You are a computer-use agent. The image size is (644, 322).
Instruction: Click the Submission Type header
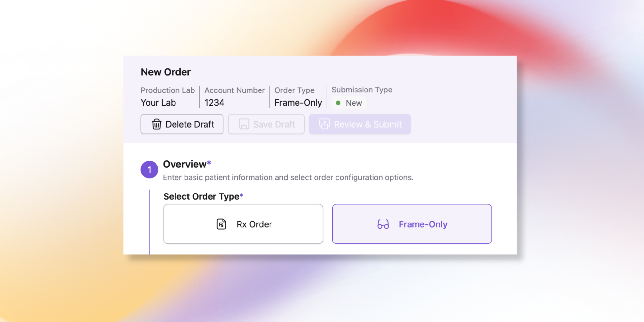tap(362, 90)
